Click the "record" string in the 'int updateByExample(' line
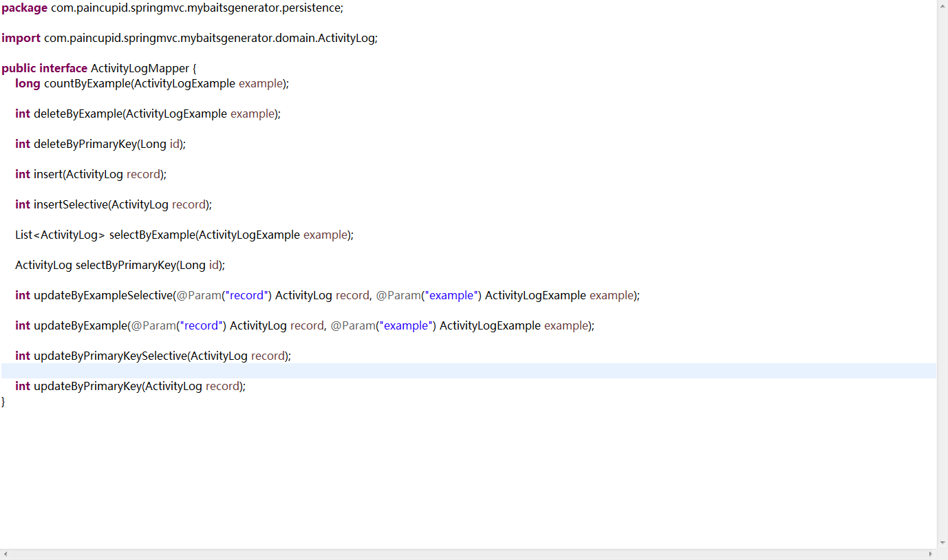This screenshot has height=560, width=948. click(x=202, y=326)
